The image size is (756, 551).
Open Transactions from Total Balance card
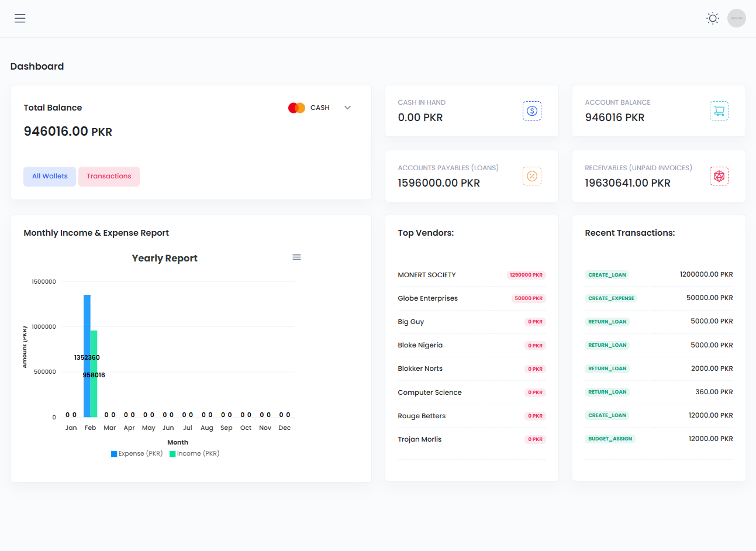click(x=109, y=176)
